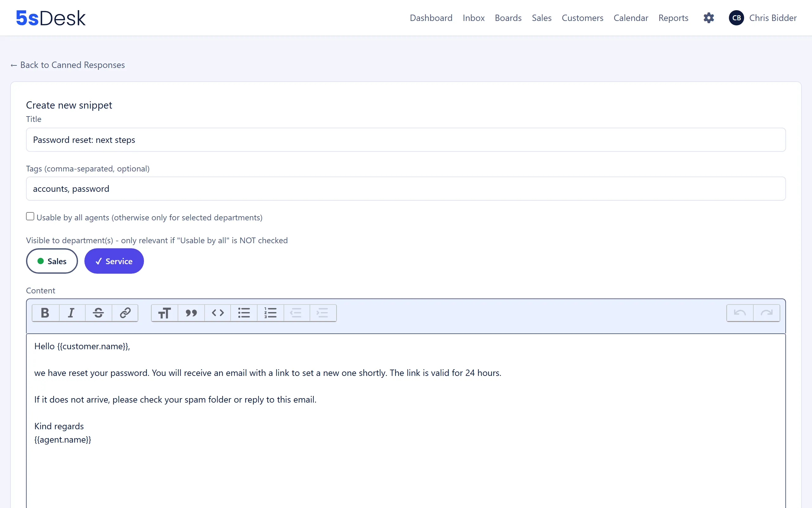The height and width of the screenshot is (508, 812).
Task: Redo the last edit
Action: point(766,313)
